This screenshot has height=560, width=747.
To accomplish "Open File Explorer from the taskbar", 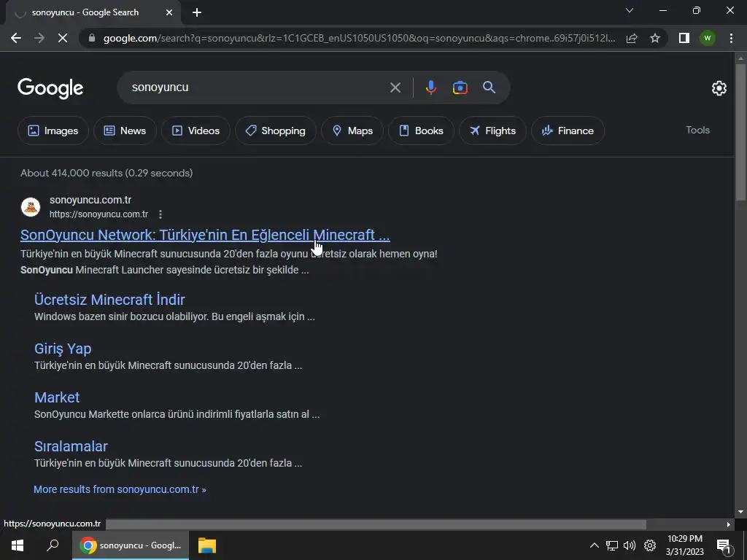I will point(207,545).
